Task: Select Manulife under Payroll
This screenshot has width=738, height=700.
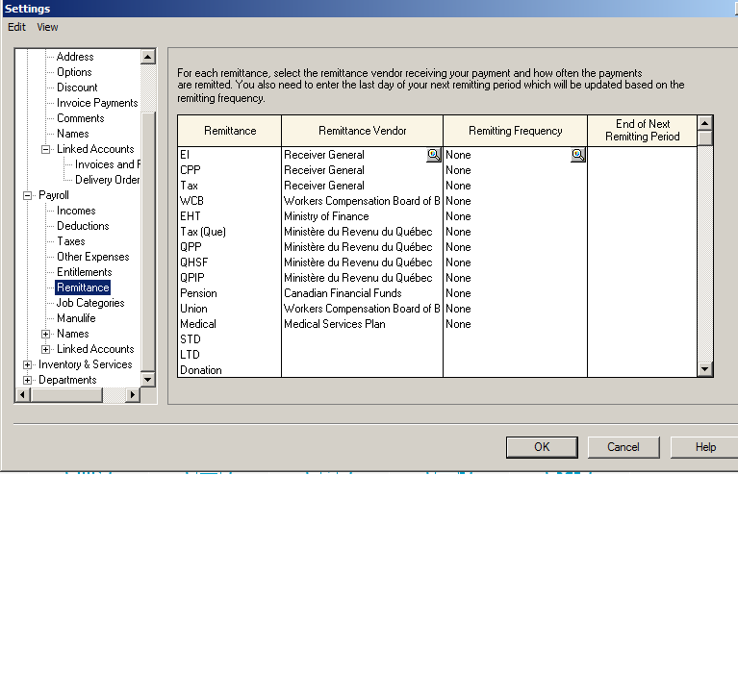Action: [76, 318]
